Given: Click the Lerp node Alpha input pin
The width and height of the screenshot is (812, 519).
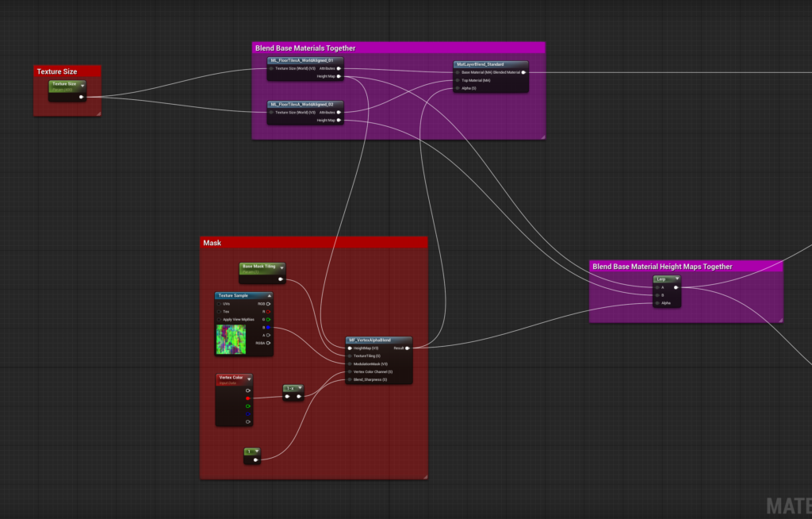Looking at the screenshot, I should (657, 302).
